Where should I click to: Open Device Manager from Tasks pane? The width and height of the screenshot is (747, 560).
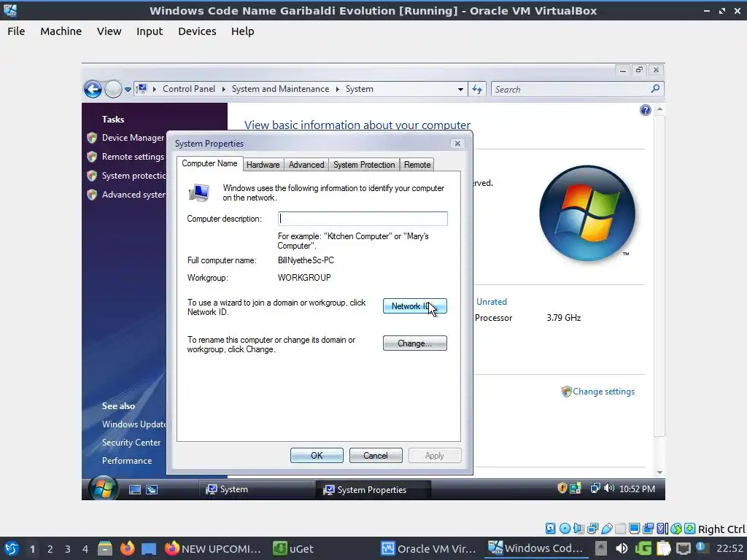click(x=133, y=138)
